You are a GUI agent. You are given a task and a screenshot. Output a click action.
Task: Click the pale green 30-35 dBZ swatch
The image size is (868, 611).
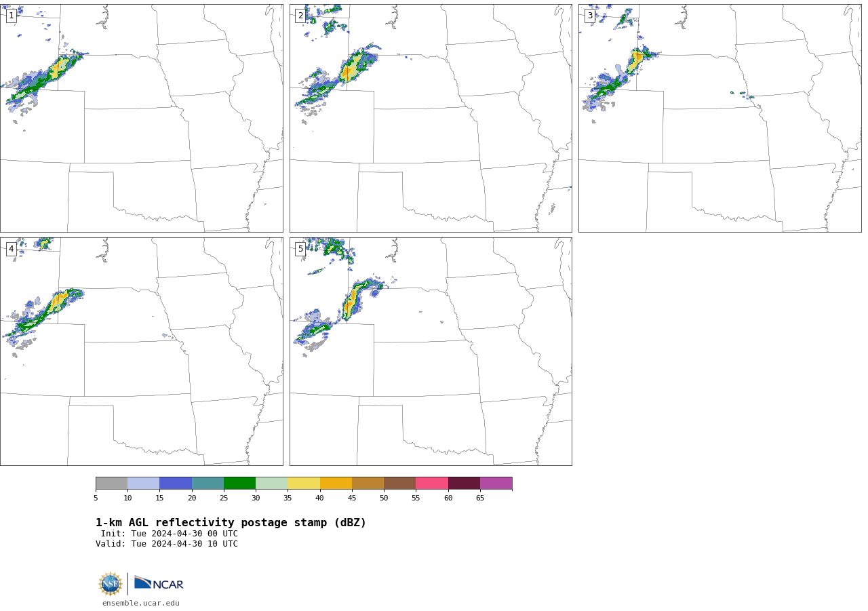tap(271, 484)
